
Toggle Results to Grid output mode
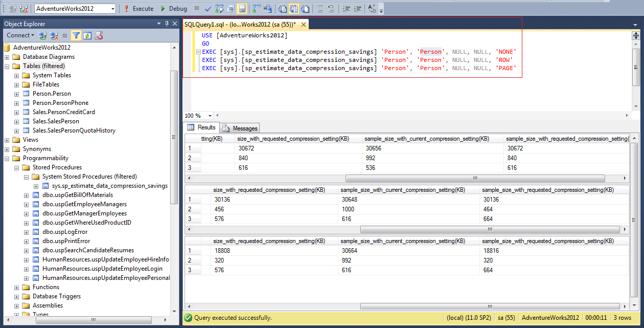point(293,9)
